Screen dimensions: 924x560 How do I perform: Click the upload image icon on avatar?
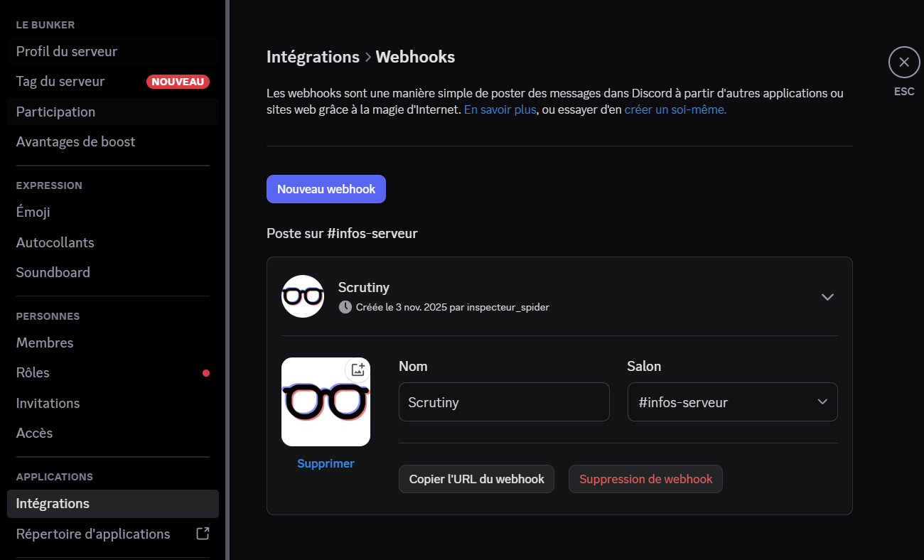(358, 370)
